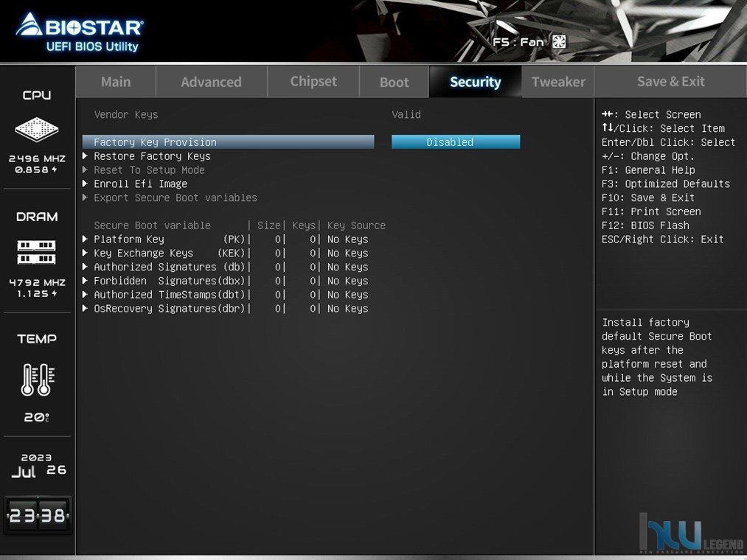Open the Tweaker tab
The width and height of the screenshot is (747, 560).
(558, 82)
